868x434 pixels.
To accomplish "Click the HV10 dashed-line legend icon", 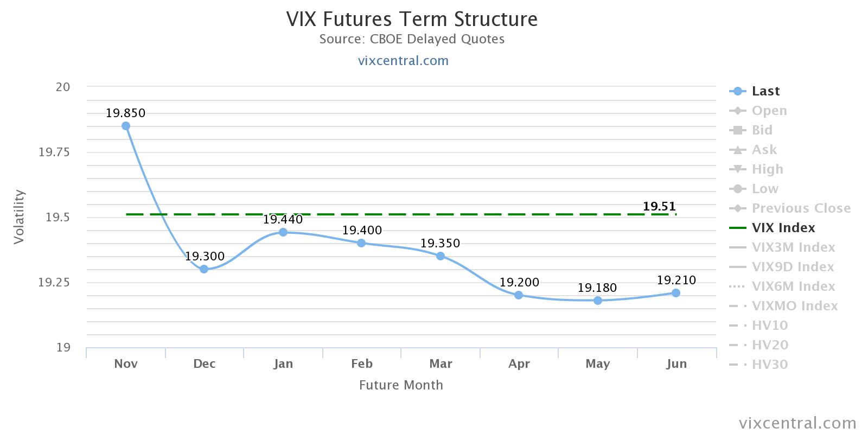I will pos(738,325).
